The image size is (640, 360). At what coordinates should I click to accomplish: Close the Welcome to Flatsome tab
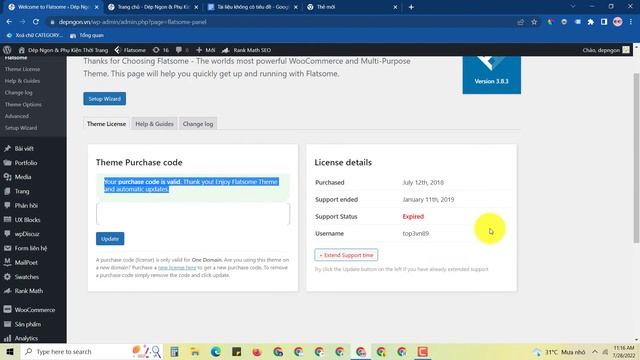[x=96, y=7]
